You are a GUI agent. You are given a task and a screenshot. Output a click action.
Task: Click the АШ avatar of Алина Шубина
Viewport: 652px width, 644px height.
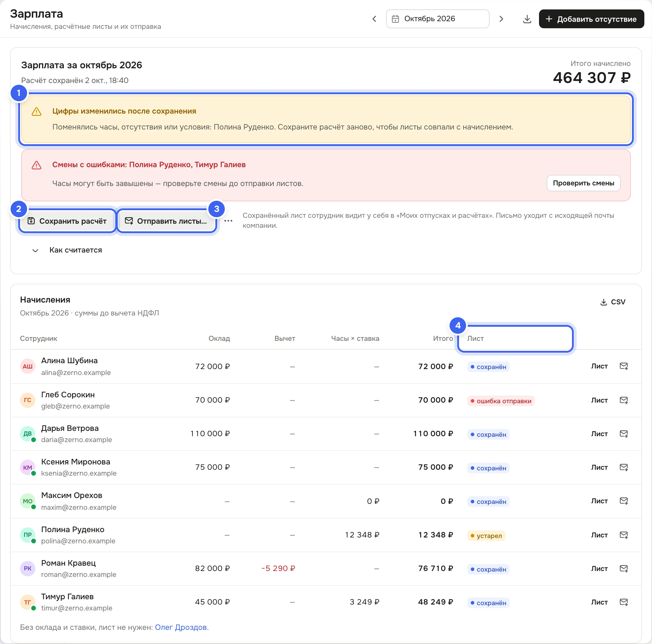pos(28,366)
